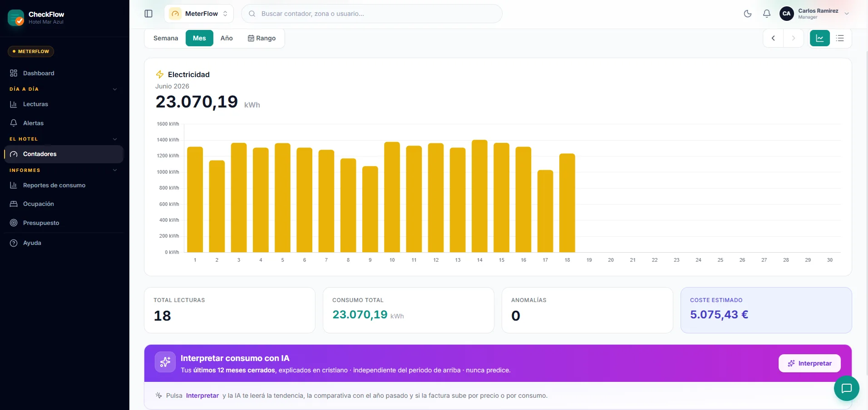Click the CheckFlow logo icon
The width and height of the screenshot is (868, 410).
coord(16,18)
